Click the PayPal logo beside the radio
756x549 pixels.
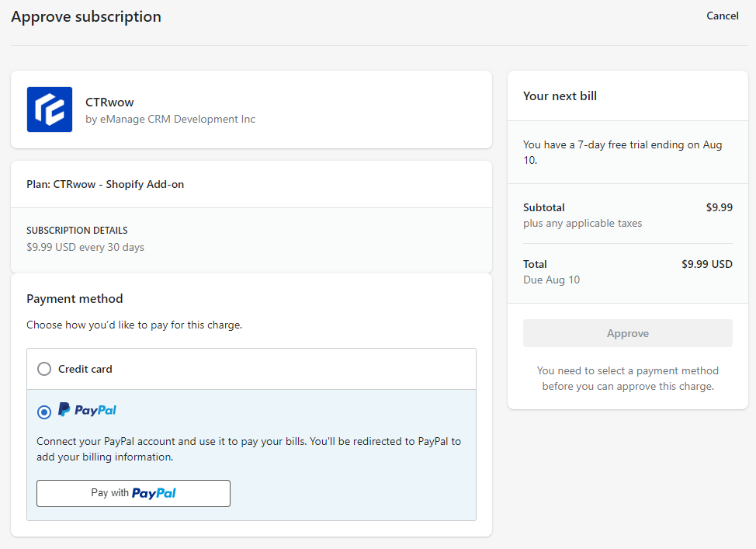pyautogui.click(x=87, y=410)
